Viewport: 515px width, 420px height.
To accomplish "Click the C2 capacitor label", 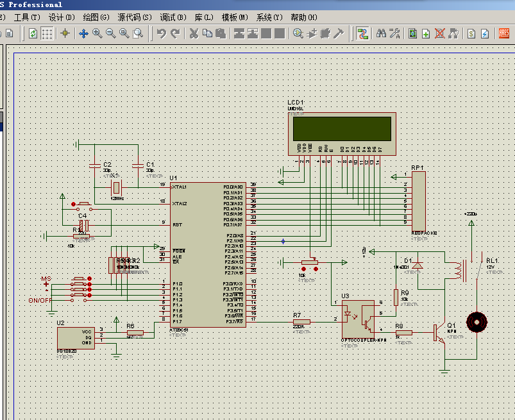I will (x=107, y=164).
